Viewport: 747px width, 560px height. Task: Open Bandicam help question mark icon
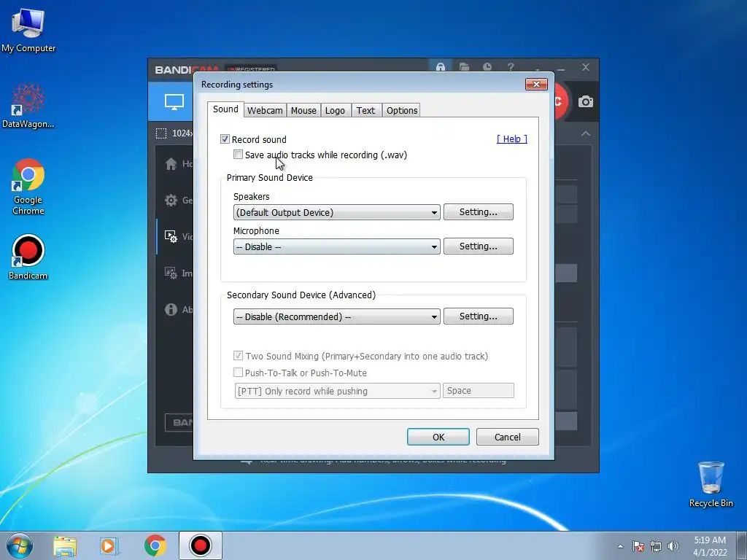[511, 67]
